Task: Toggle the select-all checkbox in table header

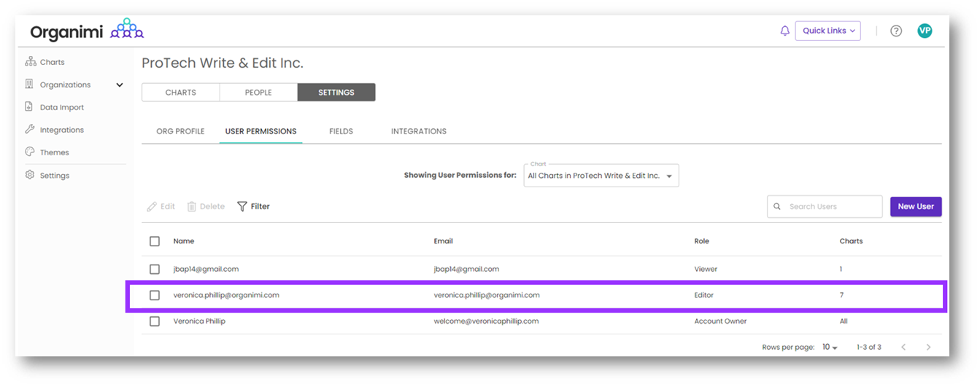Action: click(155, 241)
